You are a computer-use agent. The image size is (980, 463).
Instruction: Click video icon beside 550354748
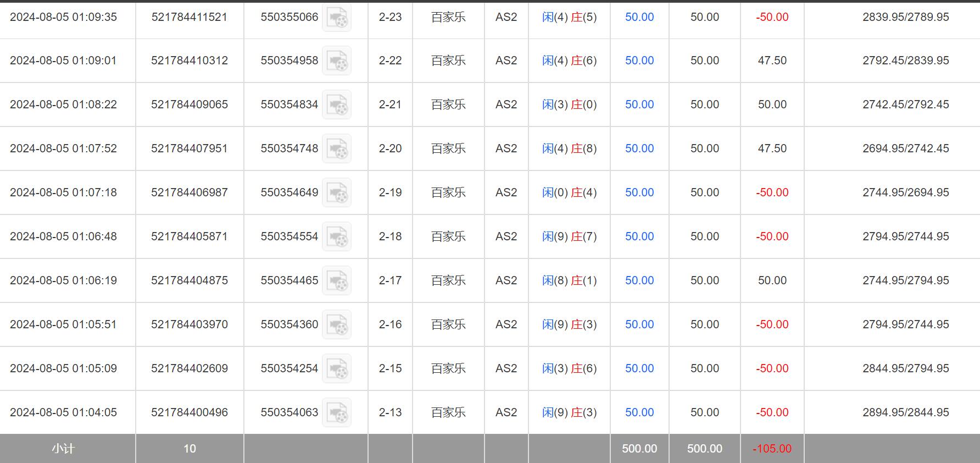(336, 149)
